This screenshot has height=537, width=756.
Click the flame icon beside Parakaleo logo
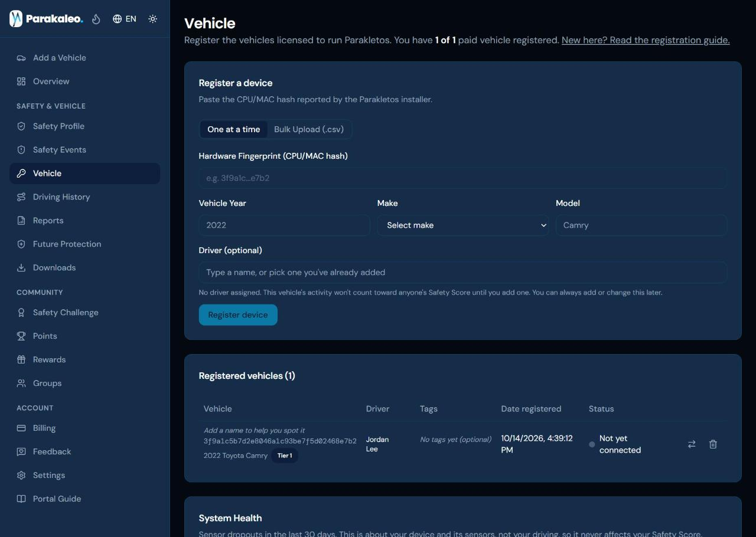pyautogui.click(x=96, y=19)
